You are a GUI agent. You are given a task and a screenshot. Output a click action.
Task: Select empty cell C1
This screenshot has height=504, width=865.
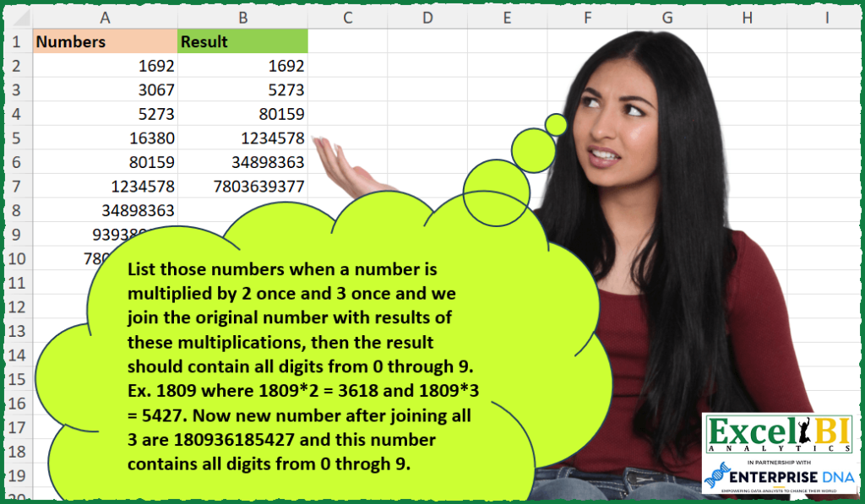click(347, 41)
